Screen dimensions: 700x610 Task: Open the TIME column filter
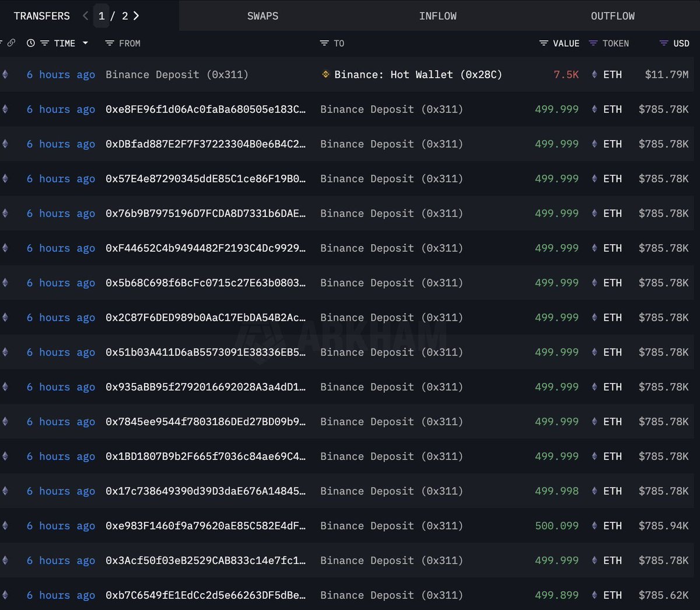[45, 43]
